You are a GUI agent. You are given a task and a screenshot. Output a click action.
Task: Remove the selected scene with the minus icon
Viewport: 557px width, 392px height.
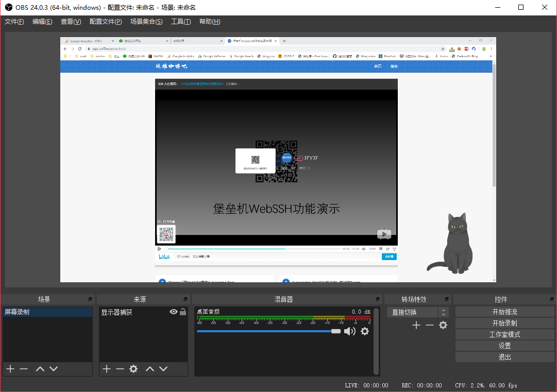point(24,369)
